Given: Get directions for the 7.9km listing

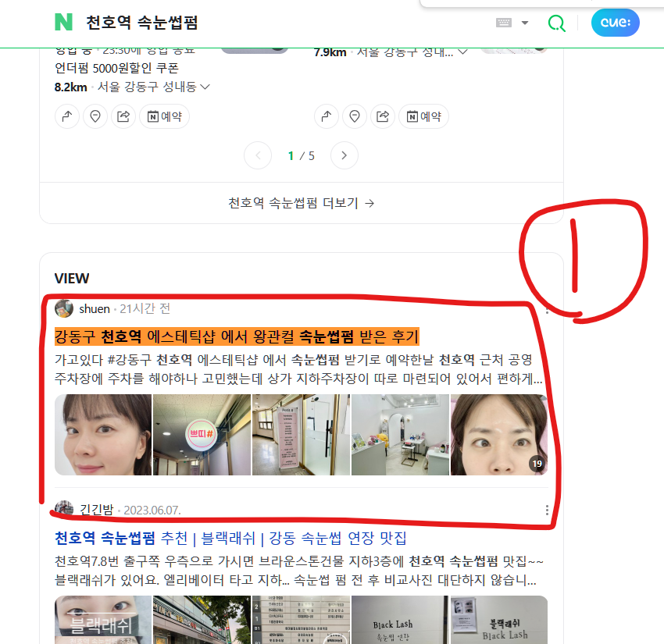Looking at the screenshot, I should [x=327, y=116].
